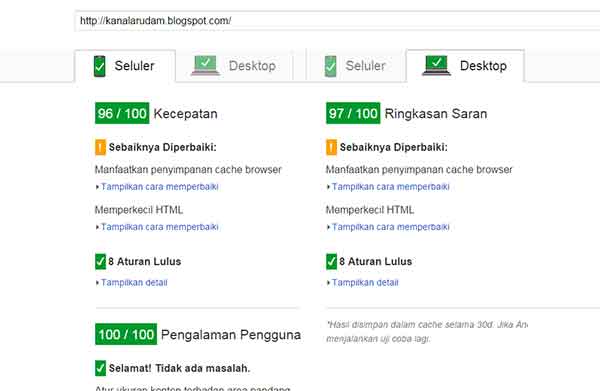The image size is (600, 391).
Task: Click left 'Memperkecil HTML' text
Action: pyautogui.click(x=139, y=210)
